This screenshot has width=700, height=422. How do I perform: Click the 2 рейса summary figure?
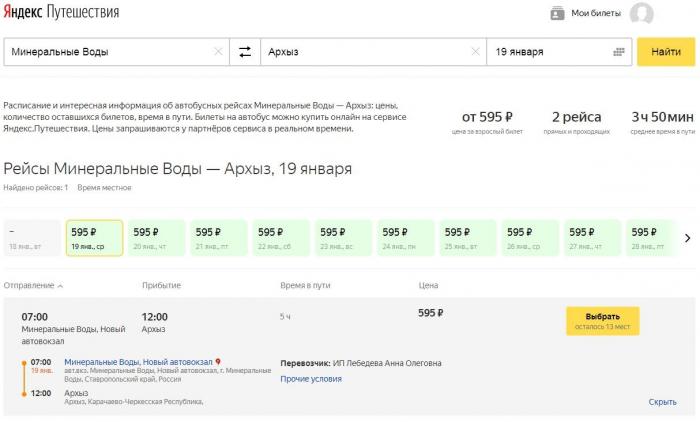577,117
